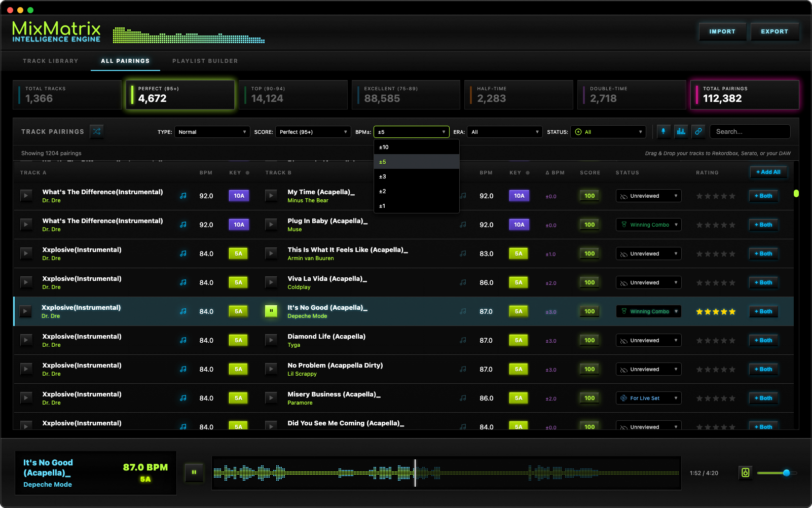The width and height of the screenshot is (812, 508).
Task: Click the Export button
Action: (x=774, y=31)
